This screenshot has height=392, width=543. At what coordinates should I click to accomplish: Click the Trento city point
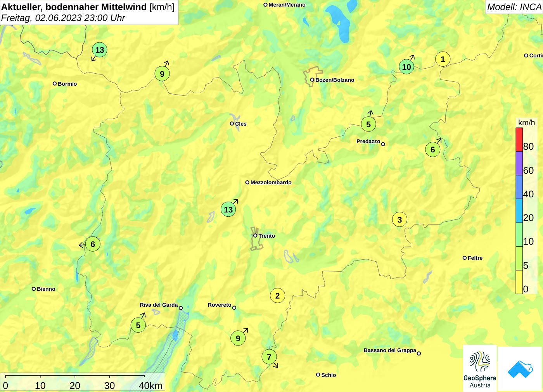255,235
